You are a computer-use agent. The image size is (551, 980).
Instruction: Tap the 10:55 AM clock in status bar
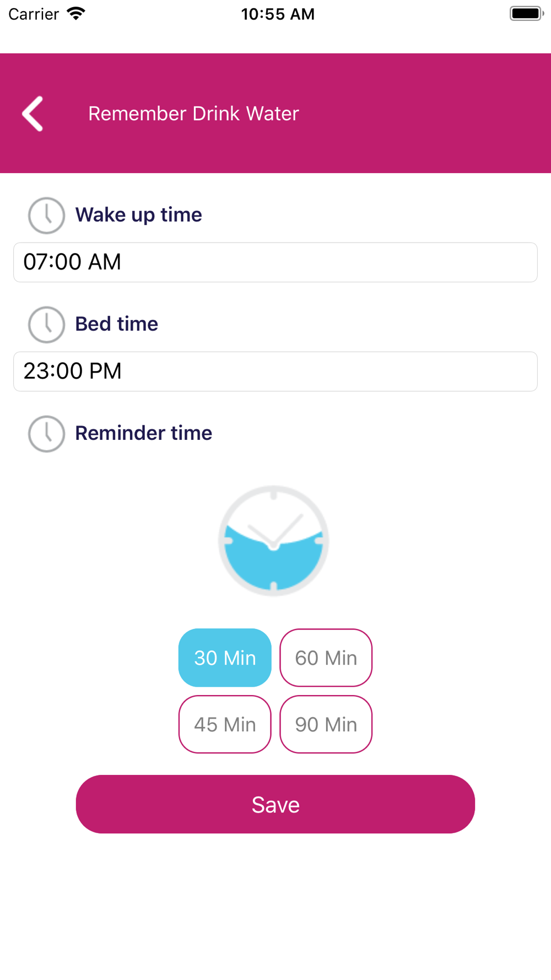click(x=278, y=14)
